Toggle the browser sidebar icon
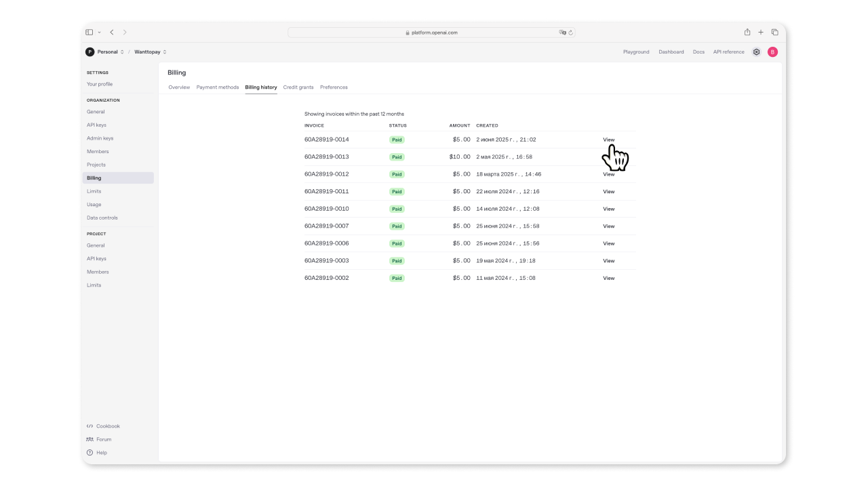This screenshot has width=868, height=488. 89,33
